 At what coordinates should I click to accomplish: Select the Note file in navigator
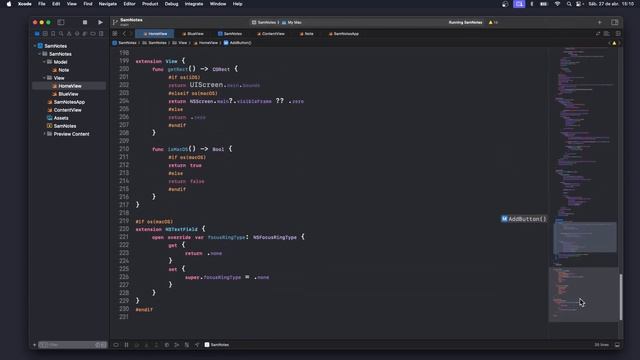[60, 70]
